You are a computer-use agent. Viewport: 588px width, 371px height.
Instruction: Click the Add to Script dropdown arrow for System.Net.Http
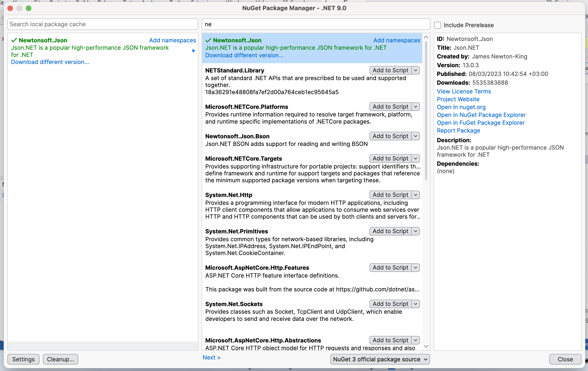pos(415,195)
